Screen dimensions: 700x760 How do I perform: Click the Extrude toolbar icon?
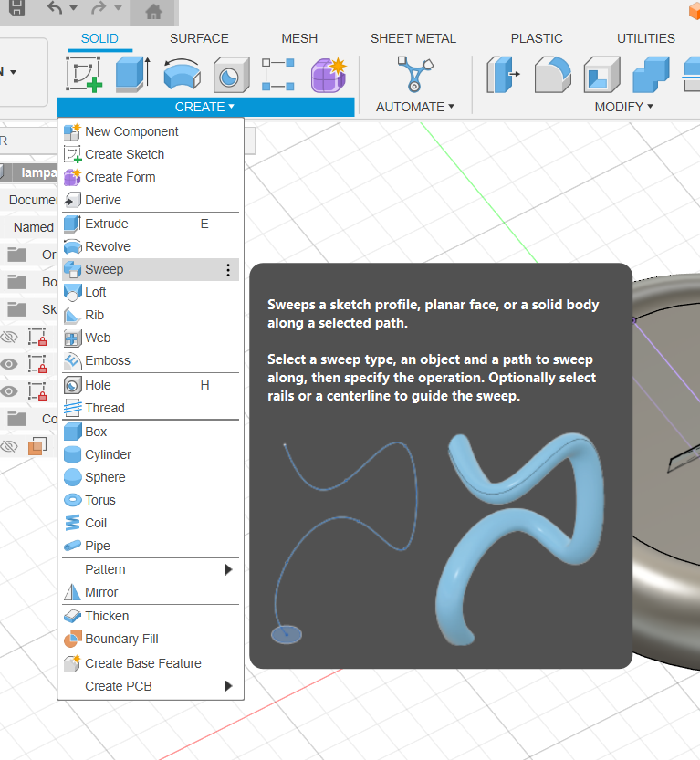click(133, 75)
